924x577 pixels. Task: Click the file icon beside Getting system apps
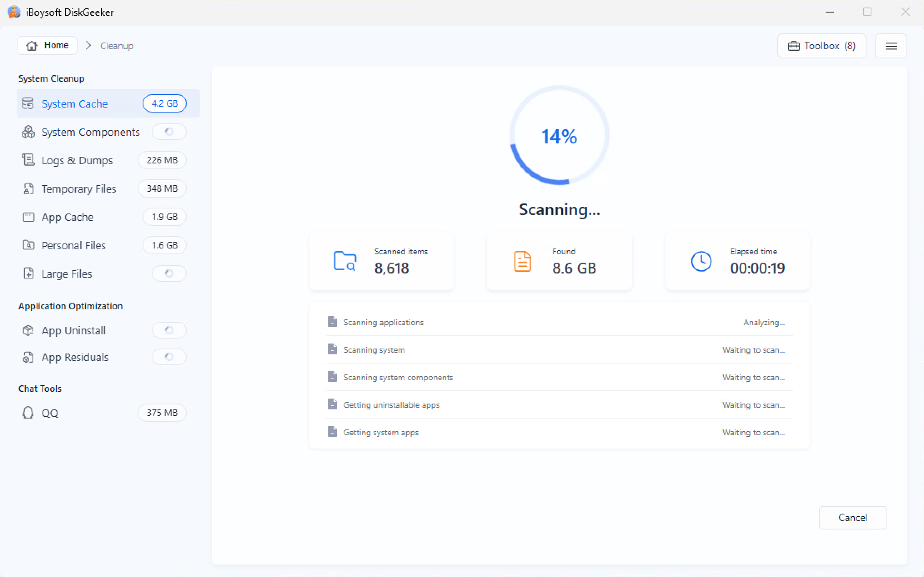(x=332, y=431)
